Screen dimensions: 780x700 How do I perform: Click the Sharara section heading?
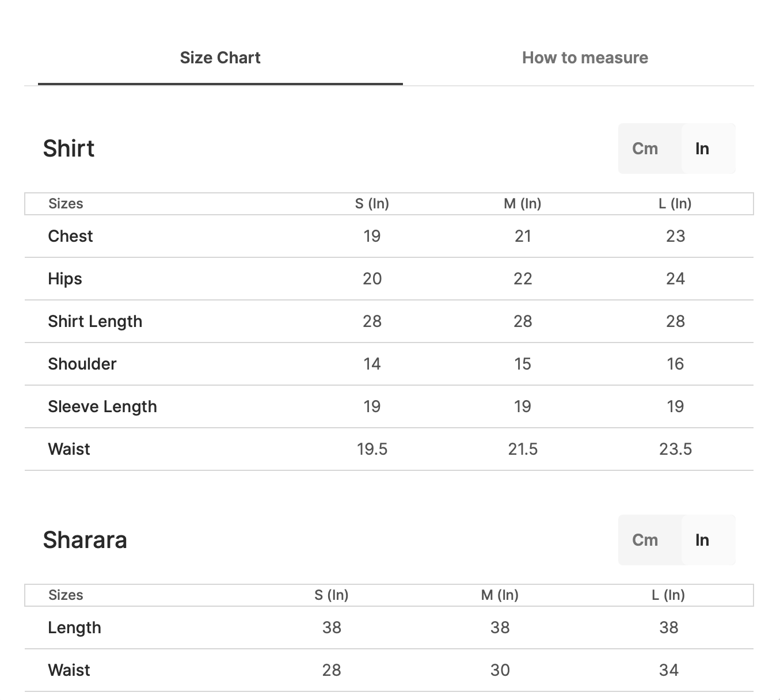[85, 540]
